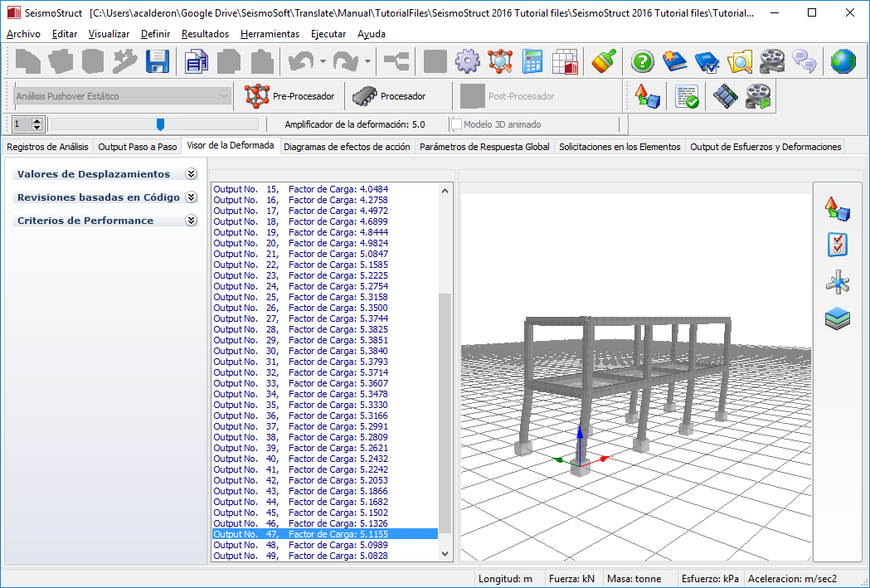Expand Valores de Desplazamientos section
870x588 pixels.
click(191, 174)
